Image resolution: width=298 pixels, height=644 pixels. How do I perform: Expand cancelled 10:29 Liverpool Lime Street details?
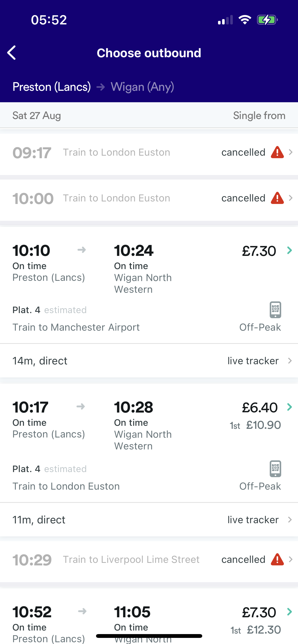(291, 560)
